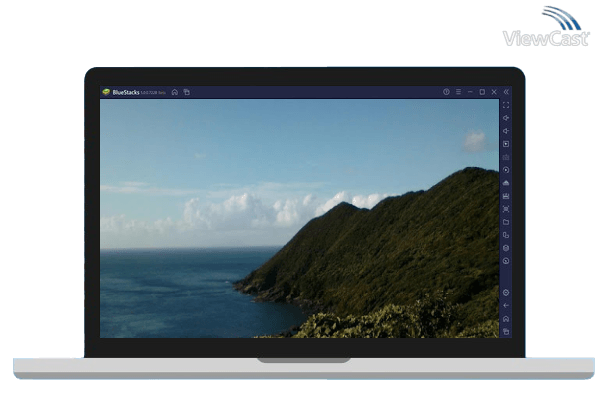Collapse the sidebar with double chevron

pyautogui.click(x=506, y=92)
